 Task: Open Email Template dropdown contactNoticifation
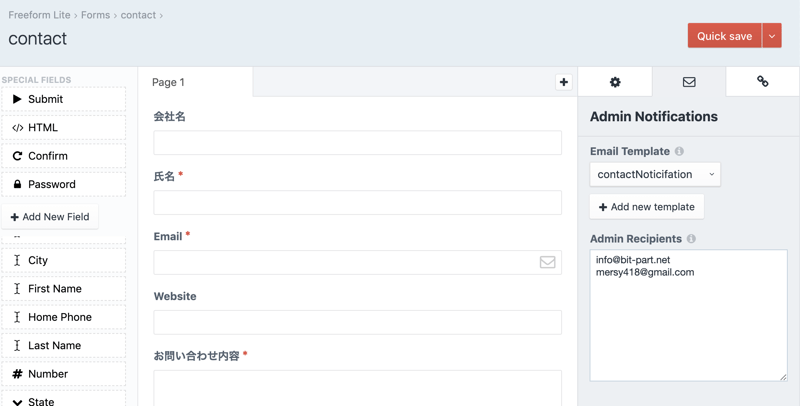pyautogui.click(x=655, y=174)
